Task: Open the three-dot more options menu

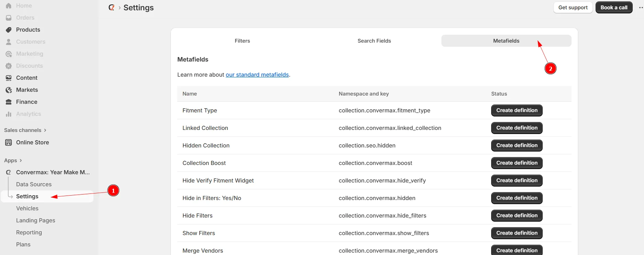Action: [x=641, y=8]
